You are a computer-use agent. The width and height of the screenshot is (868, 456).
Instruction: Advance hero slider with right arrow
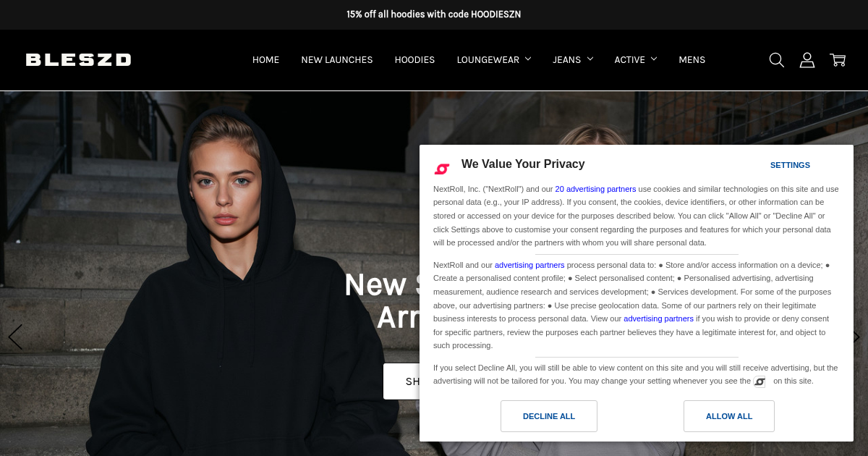pyautogui.click(x=856, y=337)
